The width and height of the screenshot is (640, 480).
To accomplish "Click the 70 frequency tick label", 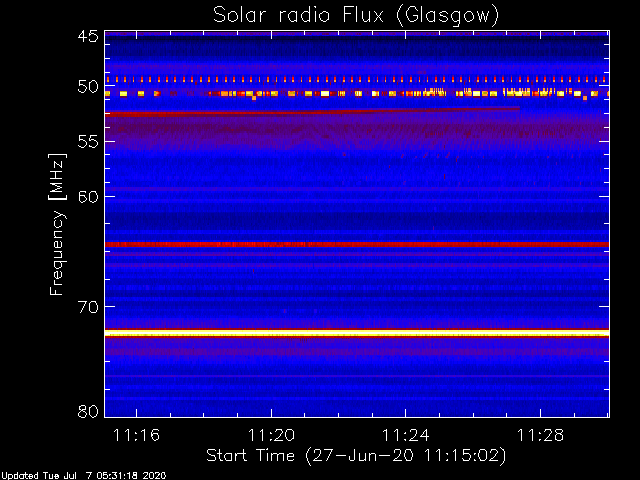I will pyautogui.click(x=88, y=307).
